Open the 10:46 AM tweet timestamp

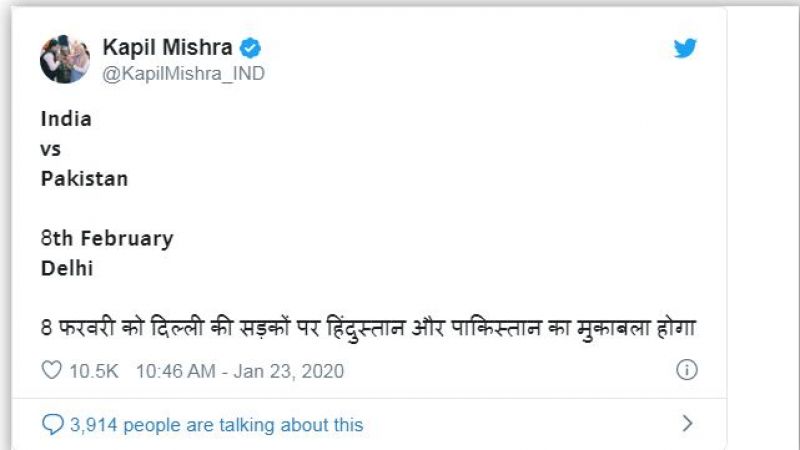pyautogui.click(x=174, y=371)
